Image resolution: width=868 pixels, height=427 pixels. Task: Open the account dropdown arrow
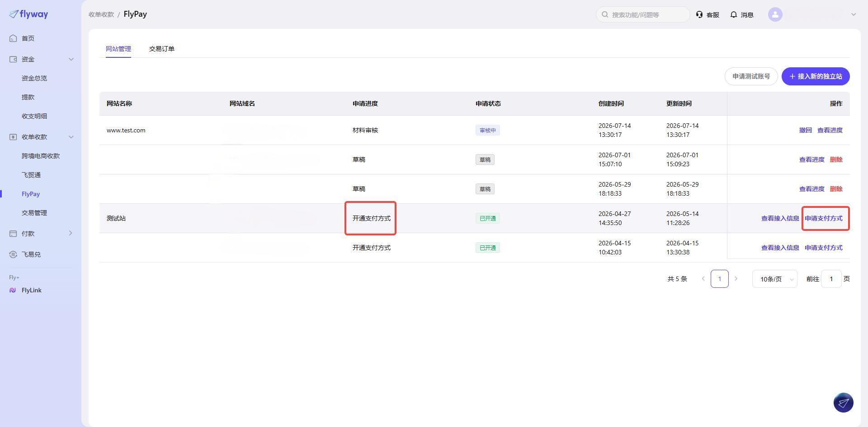point(854,14)
